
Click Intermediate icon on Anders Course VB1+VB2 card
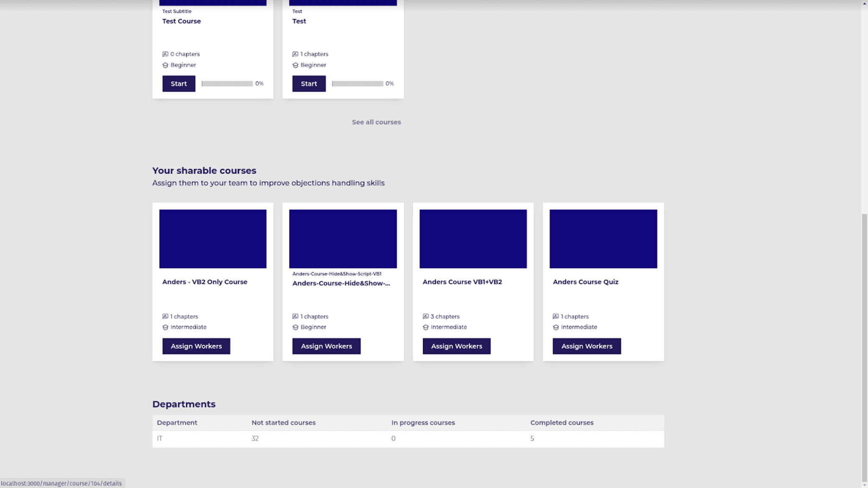pyautogui.click(x=426, y=327)
